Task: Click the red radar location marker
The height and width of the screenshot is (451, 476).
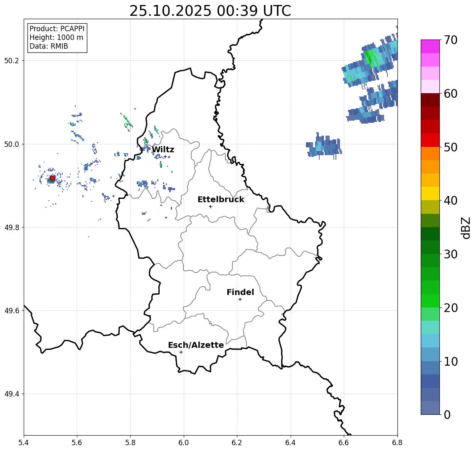Action: coord(52,178)
